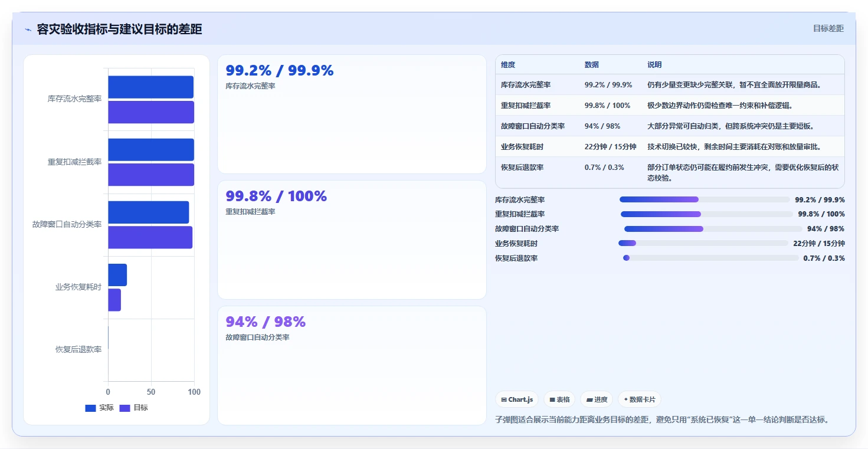Click 库存流水完整率 in the table's 维度 column
The image size is (868, 449).
pos(526,85)
